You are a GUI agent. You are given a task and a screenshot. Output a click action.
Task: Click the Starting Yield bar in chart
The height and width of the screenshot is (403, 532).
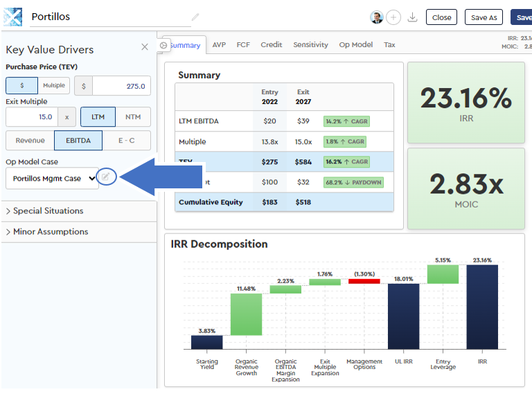207,342
